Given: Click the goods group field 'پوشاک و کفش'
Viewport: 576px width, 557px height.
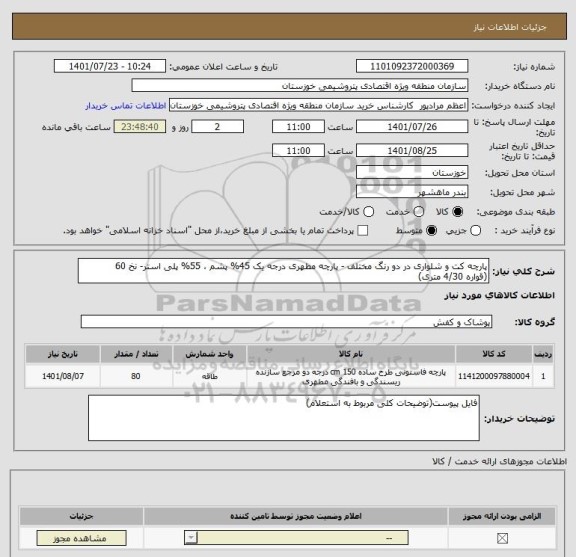Looking at the screenshot, I should click(x=286, y=321).
